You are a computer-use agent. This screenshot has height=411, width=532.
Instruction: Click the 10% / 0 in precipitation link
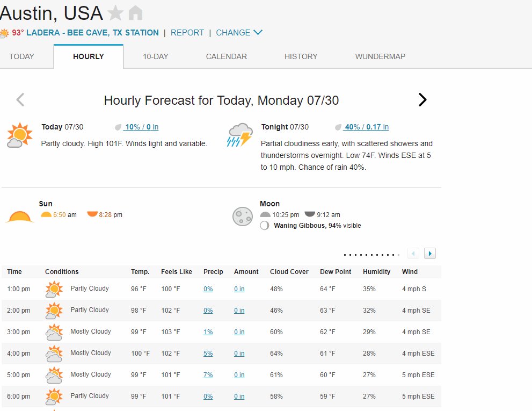(142, 127)
